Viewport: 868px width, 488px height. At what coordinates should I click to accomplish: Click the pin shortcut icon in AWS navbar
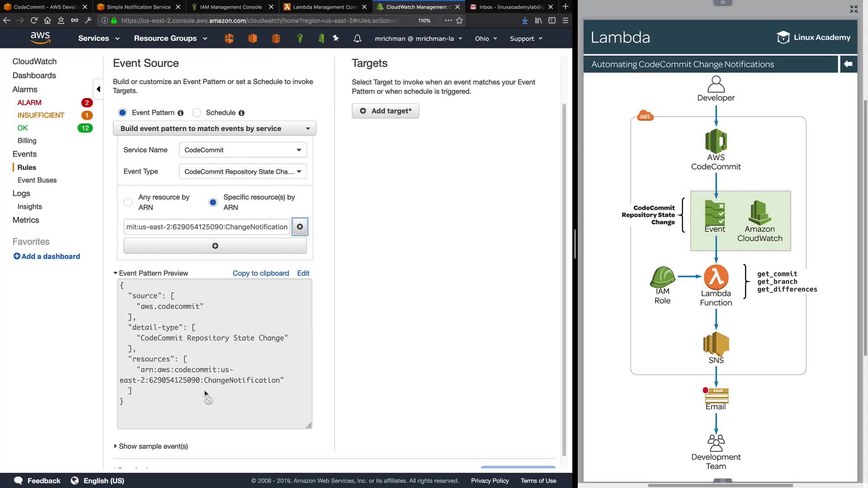(336, 38)
